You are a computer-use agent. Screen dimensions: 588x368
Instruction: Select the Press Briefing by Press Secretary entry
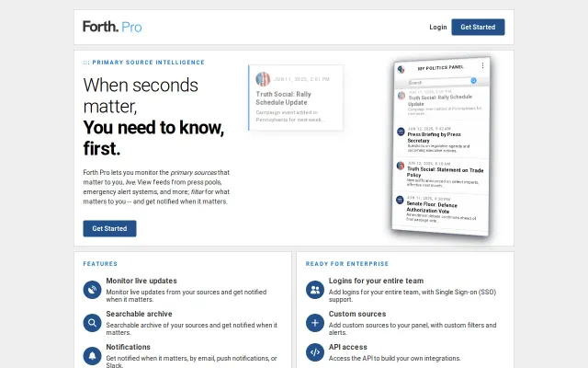(x=441, y=139)
